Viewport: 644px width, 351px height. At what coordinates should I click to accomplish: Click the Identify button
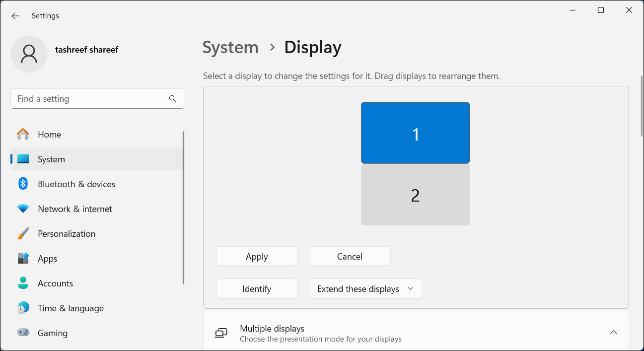pos(257,288)
